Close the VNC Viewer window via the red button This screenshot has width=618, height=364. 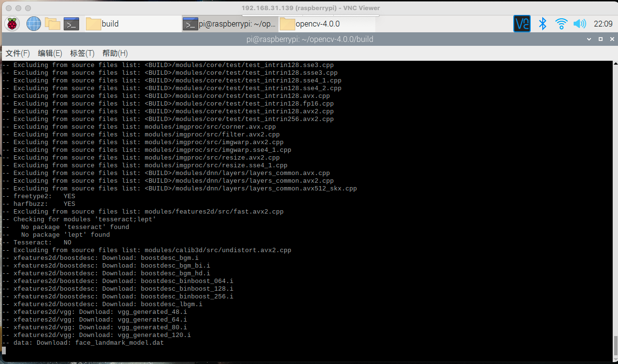coord(8,8)
